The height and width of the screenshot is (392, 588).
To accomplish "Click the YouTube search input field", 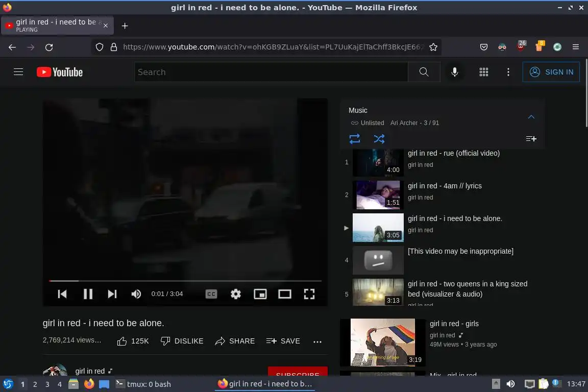I will (x=271, y=72).
